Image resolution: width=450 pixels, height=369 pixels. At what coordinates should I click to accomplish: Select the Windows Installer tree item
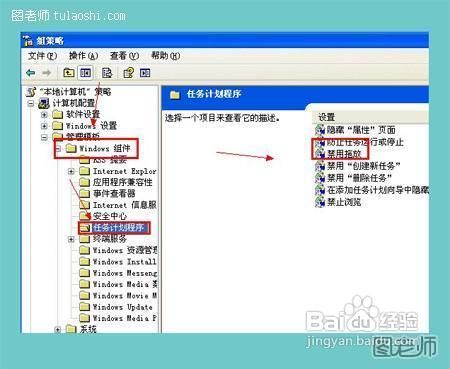124,262
